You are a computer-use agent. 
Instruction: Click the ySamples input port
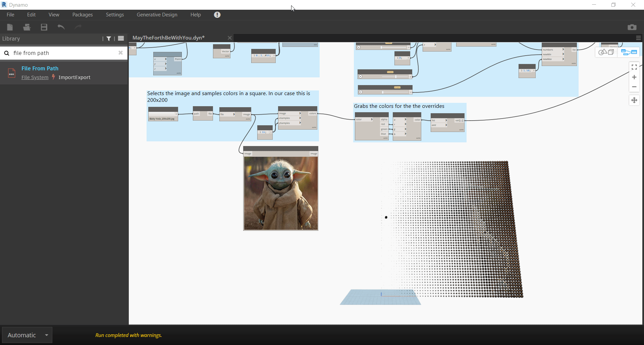click(290, 123)
